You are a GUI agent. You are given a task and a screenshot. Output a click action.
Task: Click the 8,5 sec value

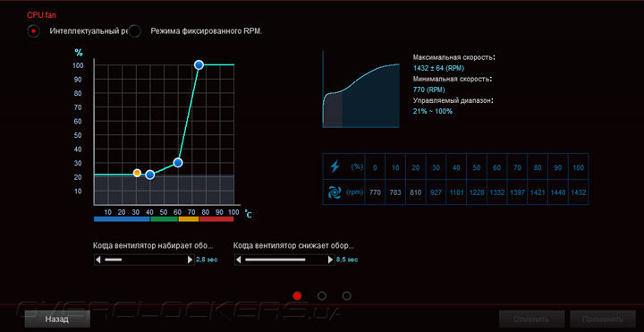(347, 260)
